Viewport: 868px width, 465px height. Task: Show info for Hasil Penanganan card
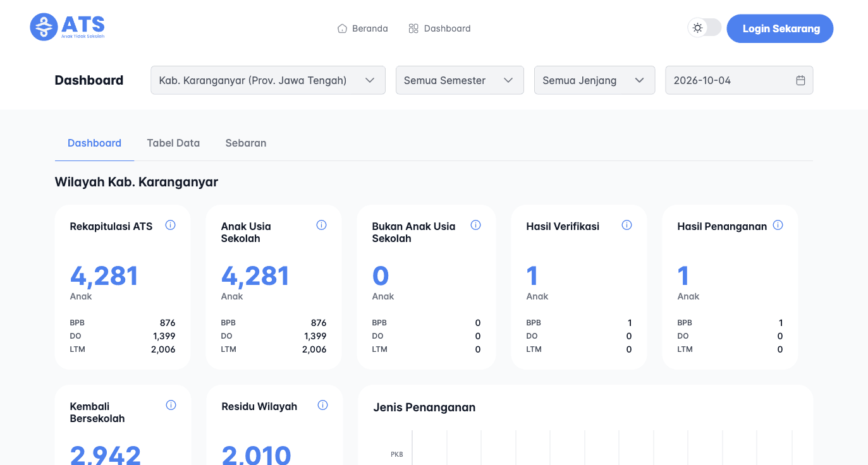[x=778, y=225]
